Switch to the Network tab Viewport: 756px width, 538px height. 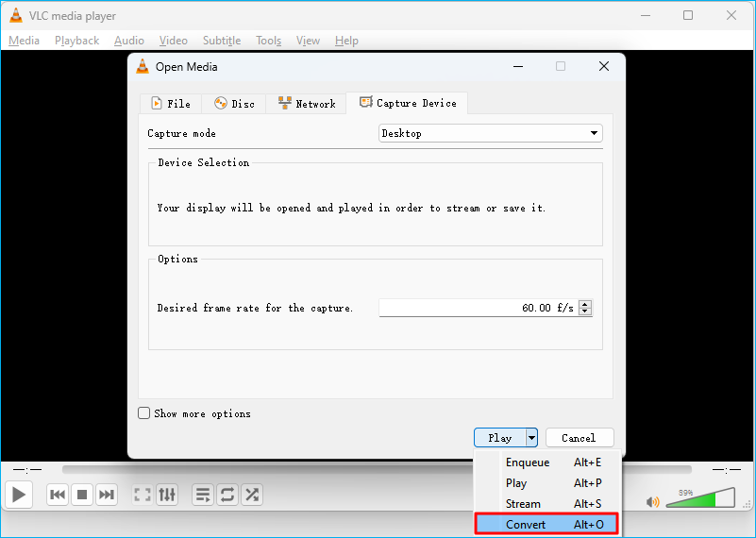(x=306, y=104)
